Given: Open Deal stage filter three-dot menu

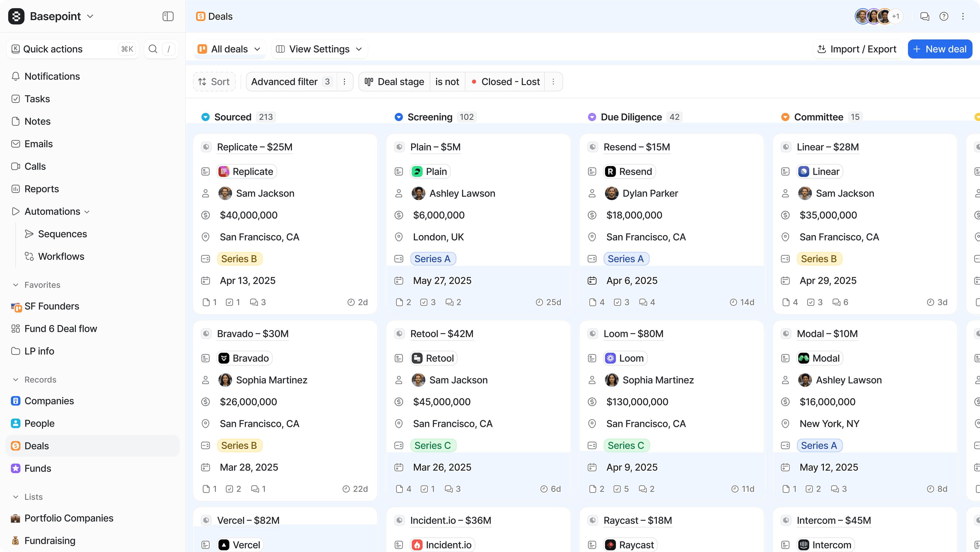Looking at the screenshot, I should click(553, 82).
